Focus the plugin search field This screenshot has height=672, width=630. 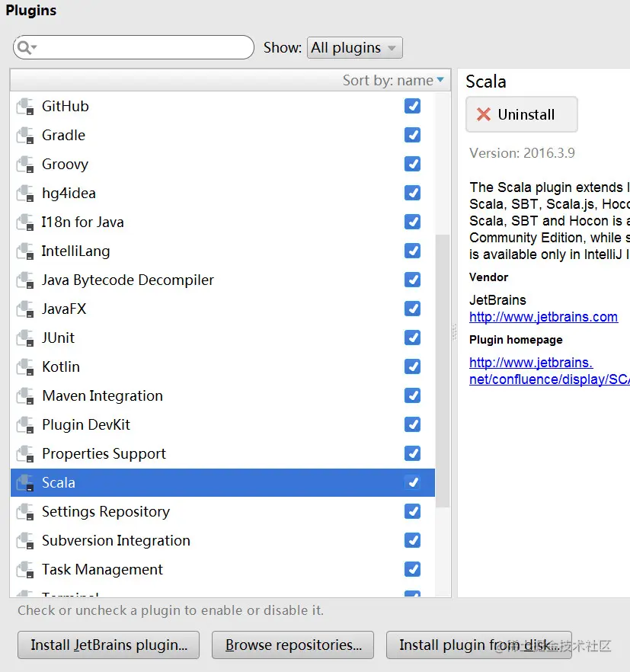click(134, 47)
